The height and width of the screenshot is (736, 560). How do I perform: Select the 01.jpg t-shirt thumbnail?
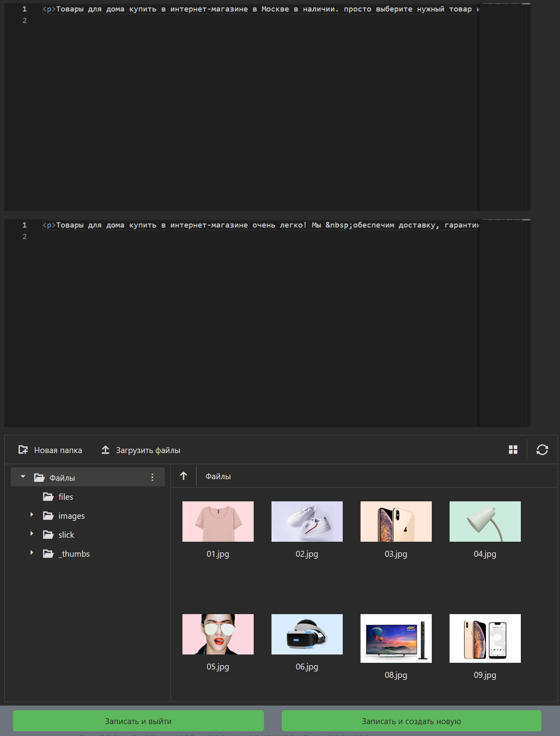pos(218,522)
